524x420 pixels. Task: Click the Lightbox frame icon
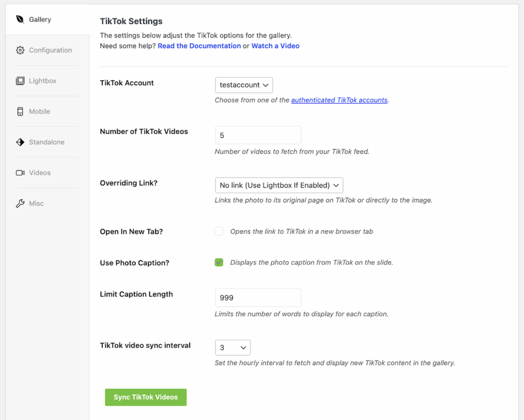[20, 81]
